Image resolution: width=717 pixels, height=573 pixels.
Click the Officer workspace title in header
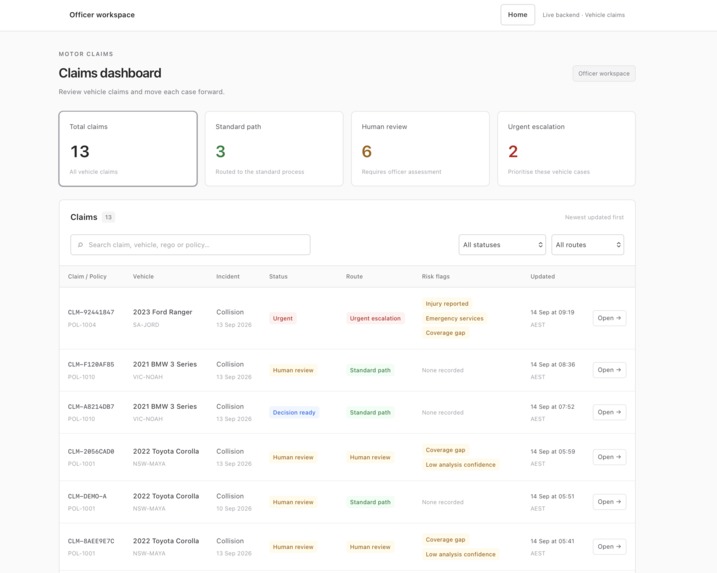click(102, 15)
